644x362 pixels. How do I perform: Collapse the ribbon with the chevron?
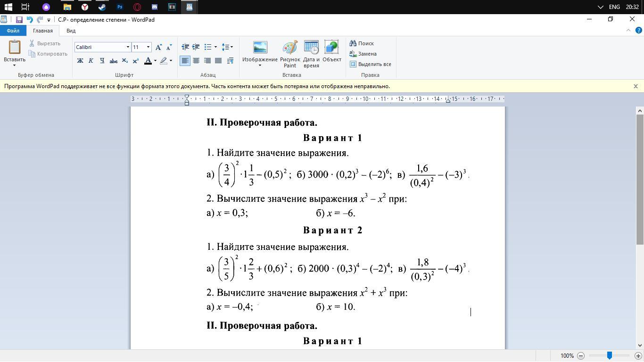coord(628,30)
